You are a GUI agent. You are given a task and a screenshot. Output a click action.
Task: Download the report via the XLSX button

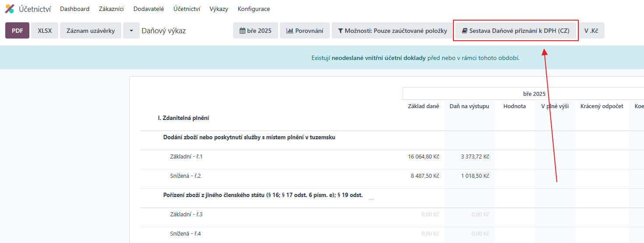[45, 31]
